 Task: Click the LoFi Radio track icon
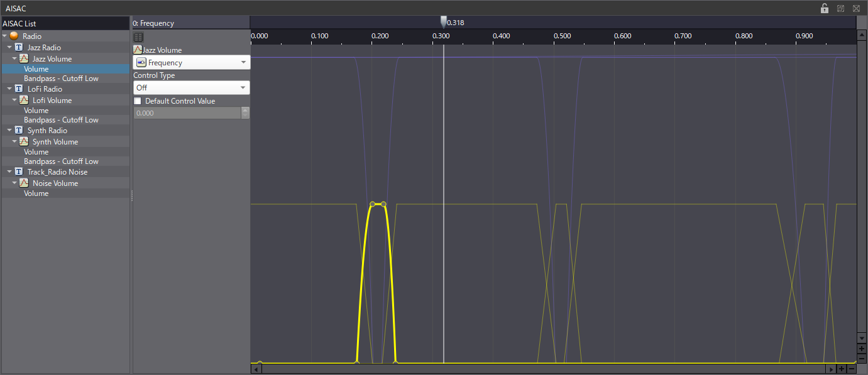tap(19, 89)
